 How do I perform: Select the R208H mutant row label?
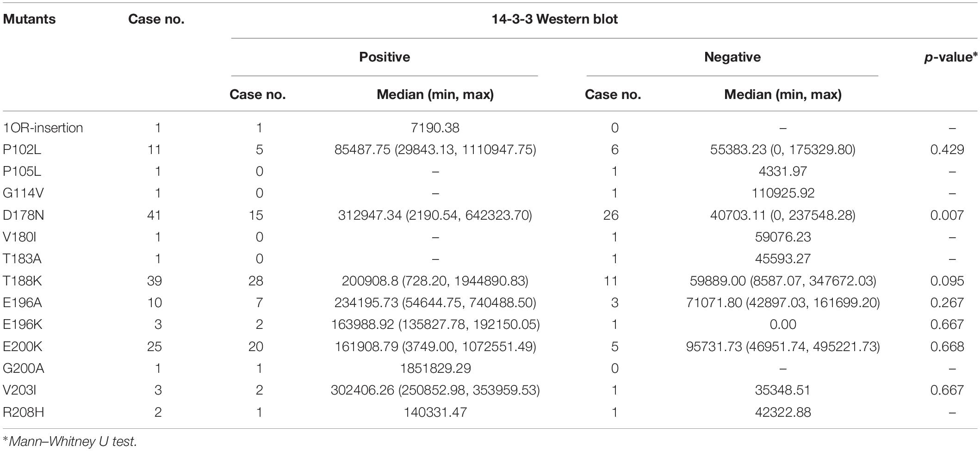pos(23,412)
